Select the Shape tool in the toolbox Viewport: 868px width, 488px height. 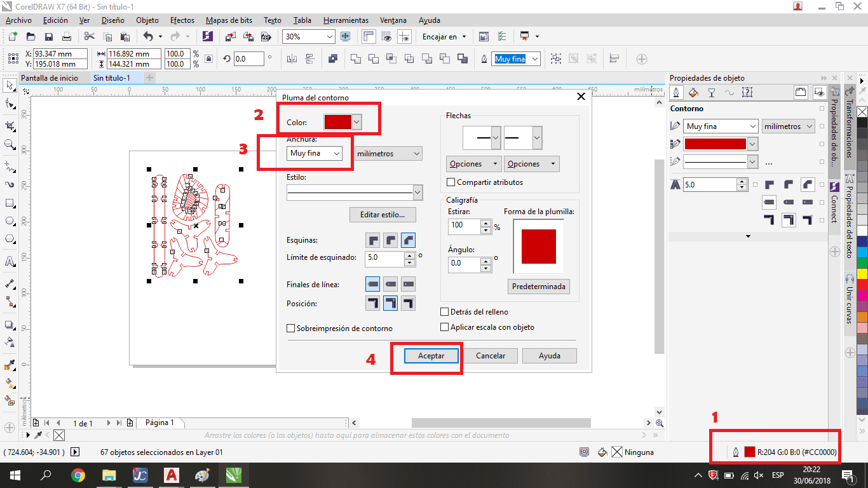[10, 104]
